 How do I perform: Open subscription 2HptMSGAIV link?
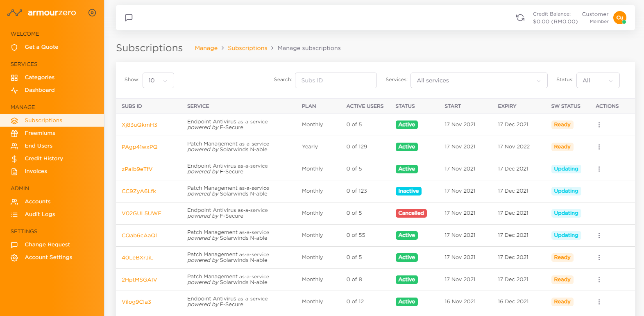click(139, 280)
